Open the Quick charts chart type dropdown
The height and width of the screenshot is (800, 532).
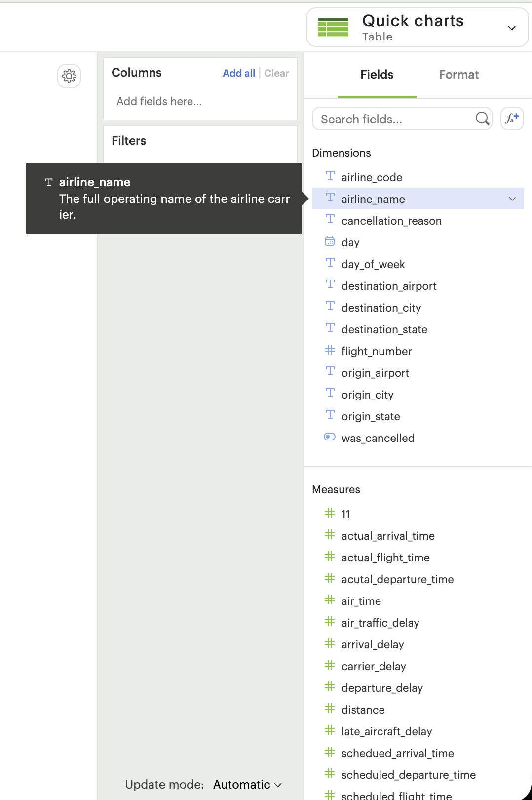point(512,28)
